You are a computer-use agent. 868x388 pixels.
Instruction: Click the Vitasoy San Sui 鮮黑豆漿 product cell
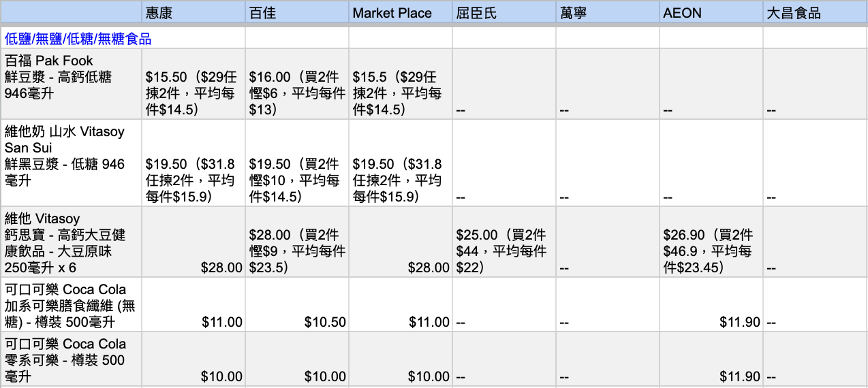coord(71,163)
